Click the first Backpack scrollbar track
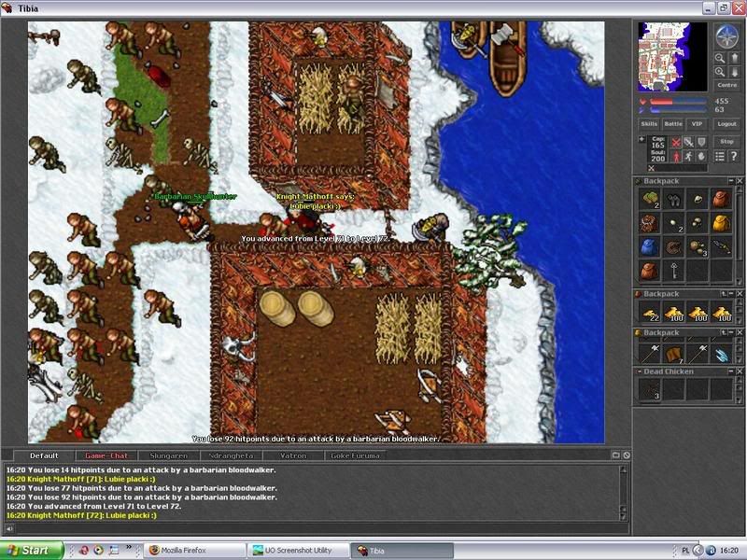 click(739, 234)
